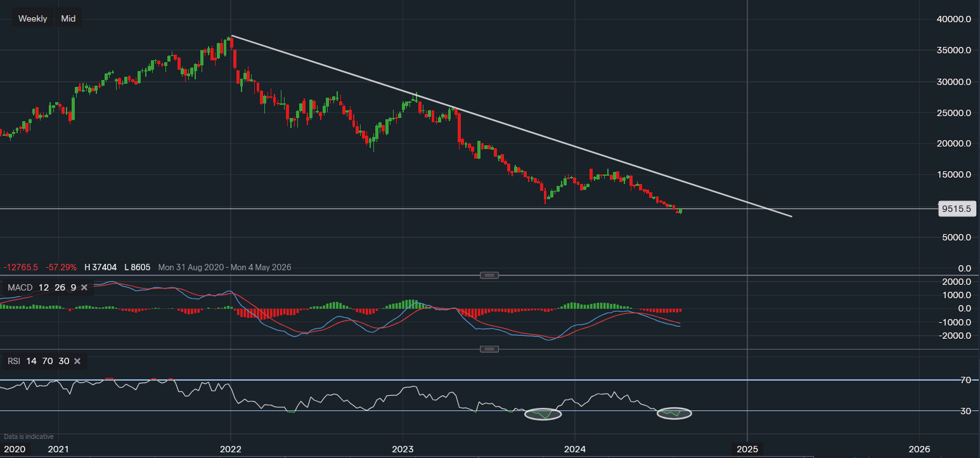Grab the resize handle above RSI pane

click(x=489, y=350)
